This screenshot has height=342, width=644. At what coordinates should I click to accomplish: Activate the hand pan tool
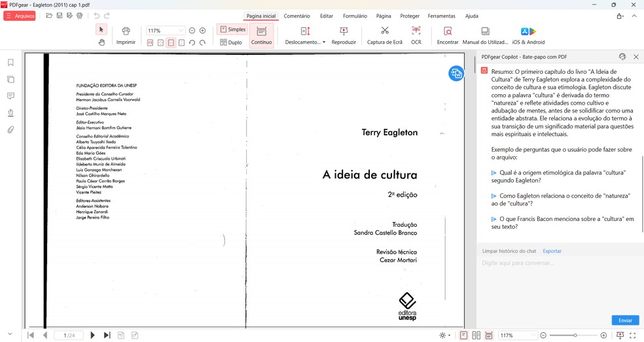[x=101, y=42]
